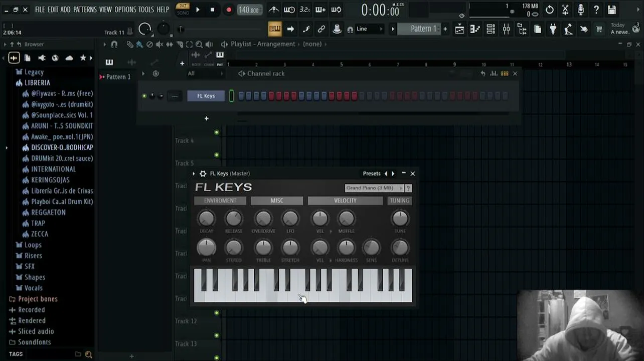Open the Plugin picker plug icon

point(553,29)
